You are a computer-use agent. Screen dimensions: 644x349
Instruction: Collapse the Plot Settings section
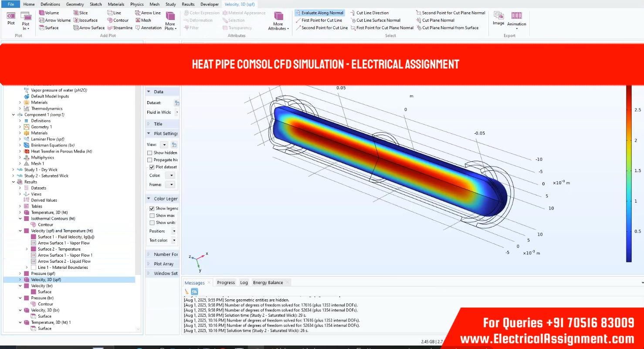point(149,134)
